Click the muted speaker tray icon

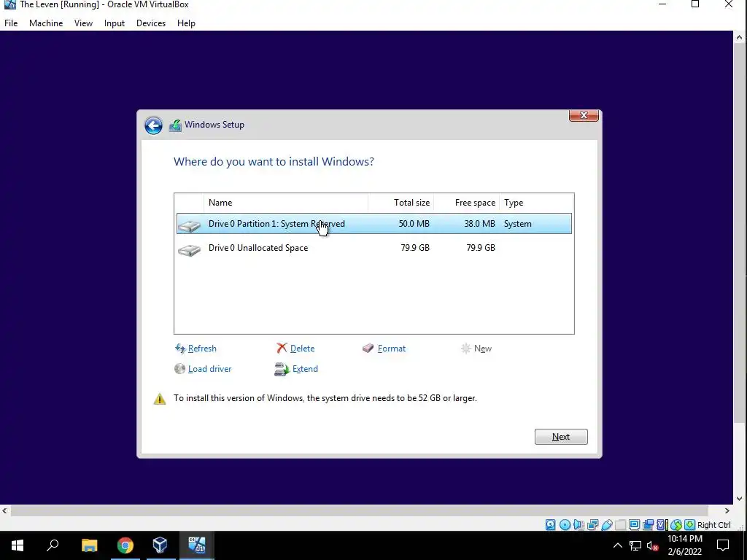click(653, 545)
